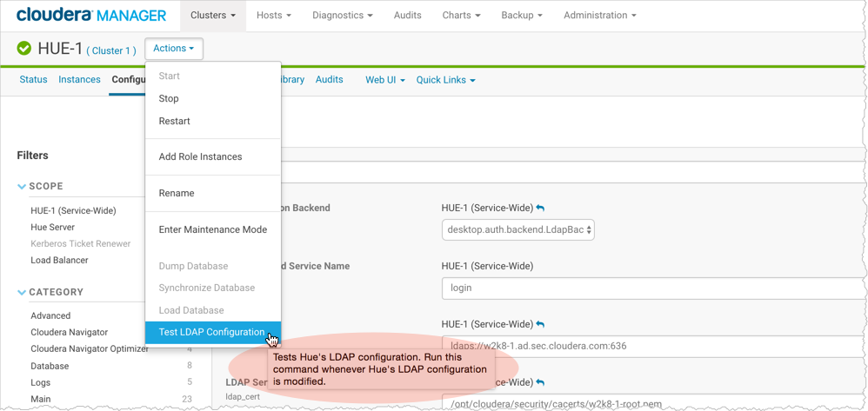This screenshot has width=868, height=411.
Task: Choose Enter Maintenance Mode option
Action: 212,229
